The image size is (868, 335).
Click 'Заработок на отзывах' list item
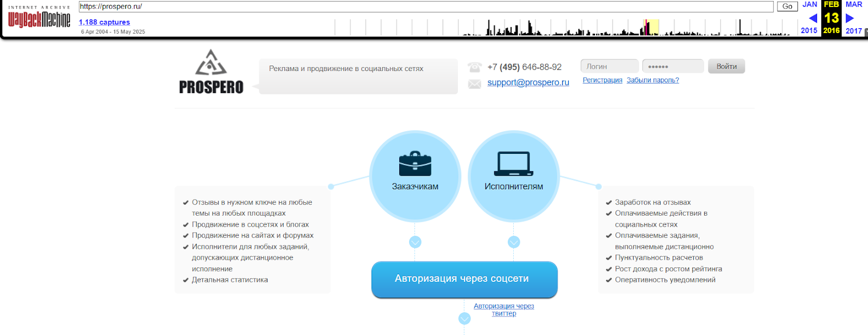point(653,202)
